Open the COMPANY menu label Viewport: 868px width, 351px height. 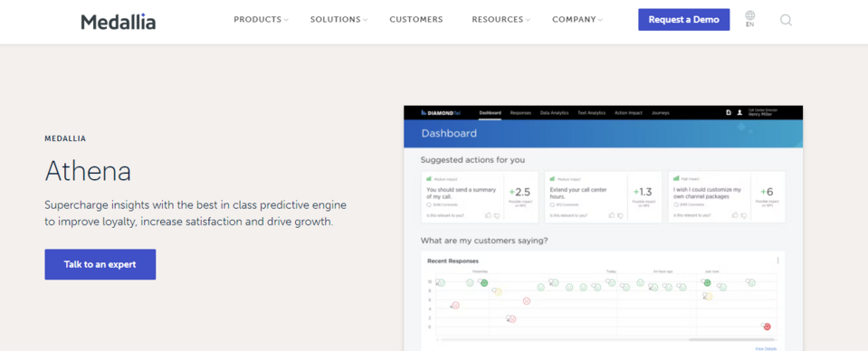point(574,19)
